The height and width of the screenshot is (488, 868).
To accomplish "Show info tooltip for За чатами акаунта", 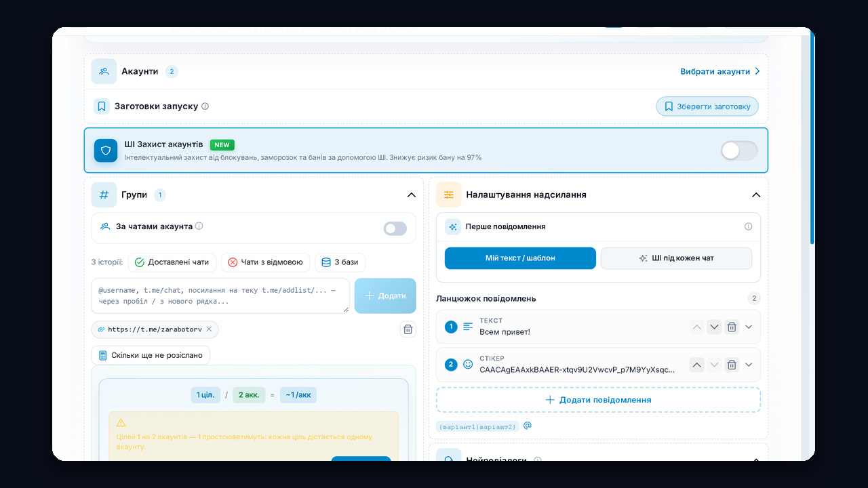I will pos(199,226).
